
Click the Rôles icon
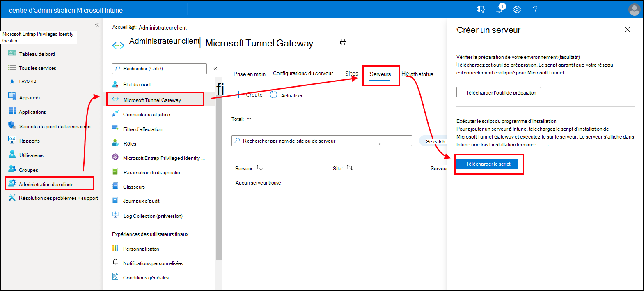[115, 143]
